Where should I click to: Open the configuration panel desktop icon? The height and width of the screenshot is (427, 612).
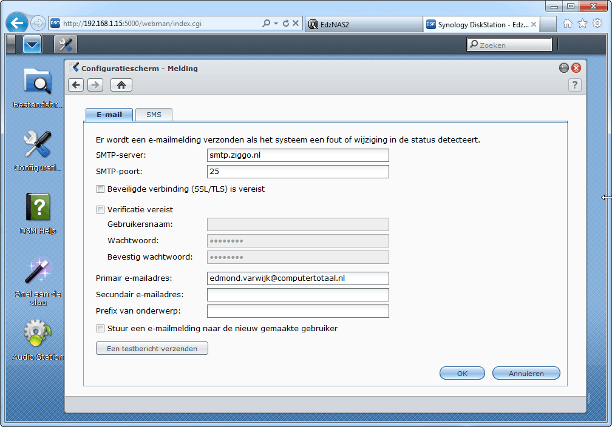(x=36, y=147)
